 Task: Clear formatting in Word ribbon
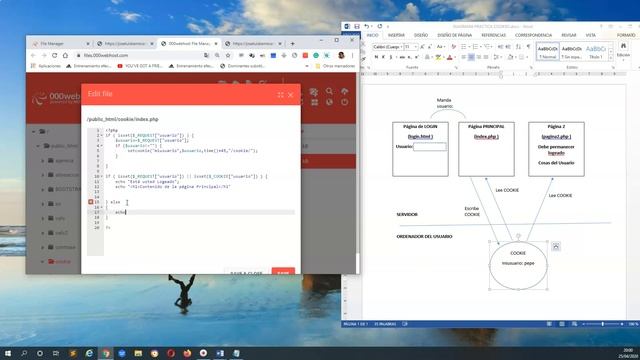(453, 47)
